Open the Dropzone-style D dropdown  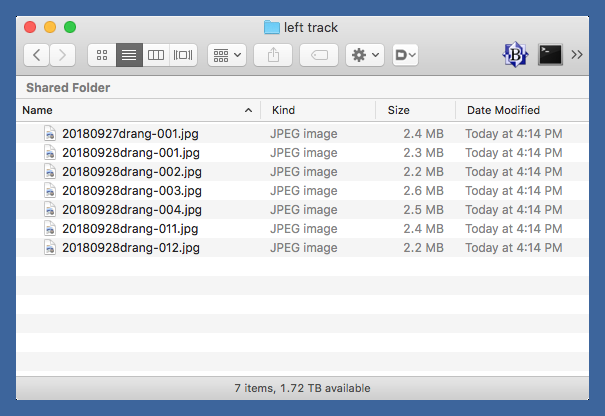[x=406, y=56]
